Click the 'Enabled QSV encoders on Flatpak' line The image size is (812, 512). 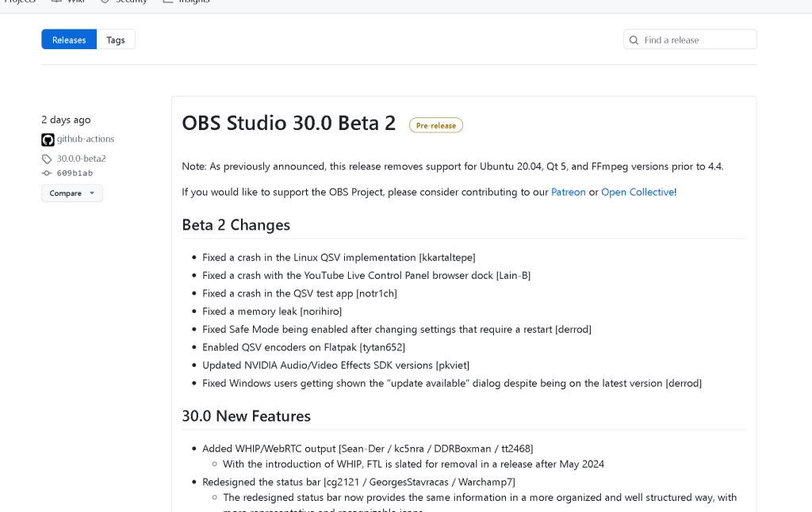point(304,347)
